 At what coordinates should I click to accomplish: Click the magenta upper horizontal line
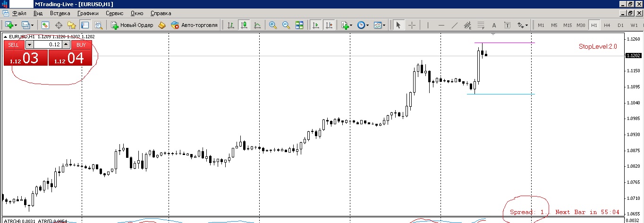click(x=505, y=43)
